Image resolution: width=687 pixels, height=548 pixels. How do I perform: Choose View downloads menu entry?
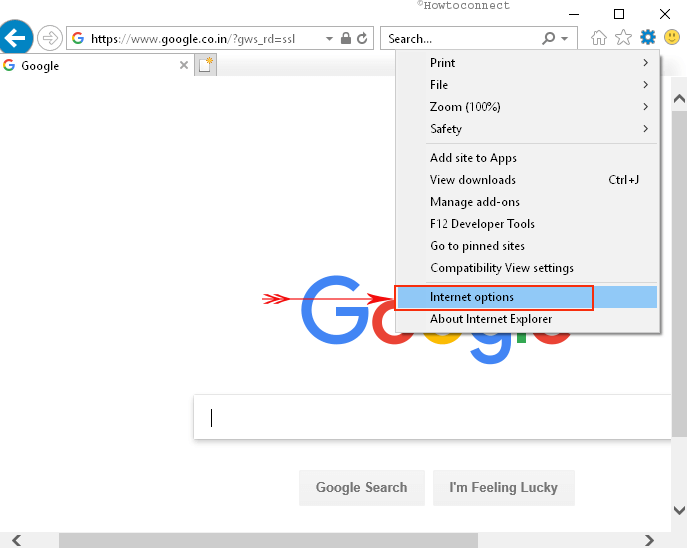(528, 180)
